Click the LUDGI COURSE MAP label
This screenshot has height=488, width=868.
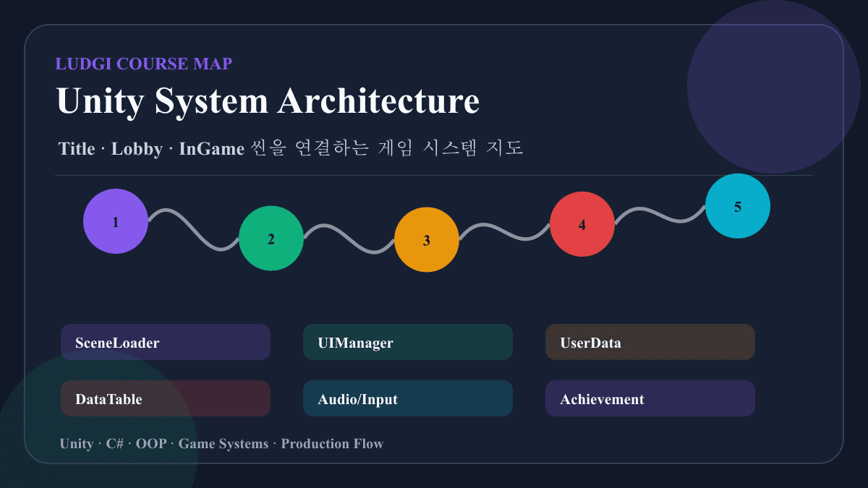coord(144,64)
